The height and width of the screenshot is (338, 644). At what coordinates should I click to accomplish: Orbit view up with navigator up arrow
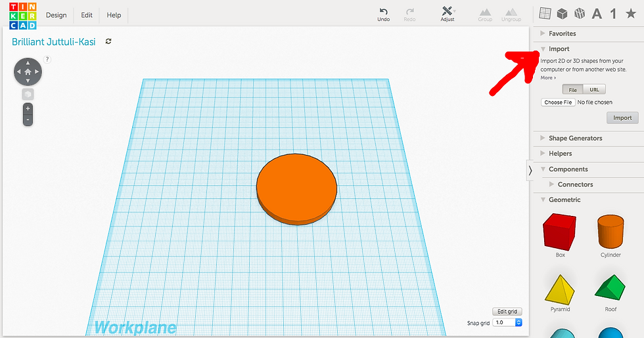pyautogui.click(x=28, y=63)
